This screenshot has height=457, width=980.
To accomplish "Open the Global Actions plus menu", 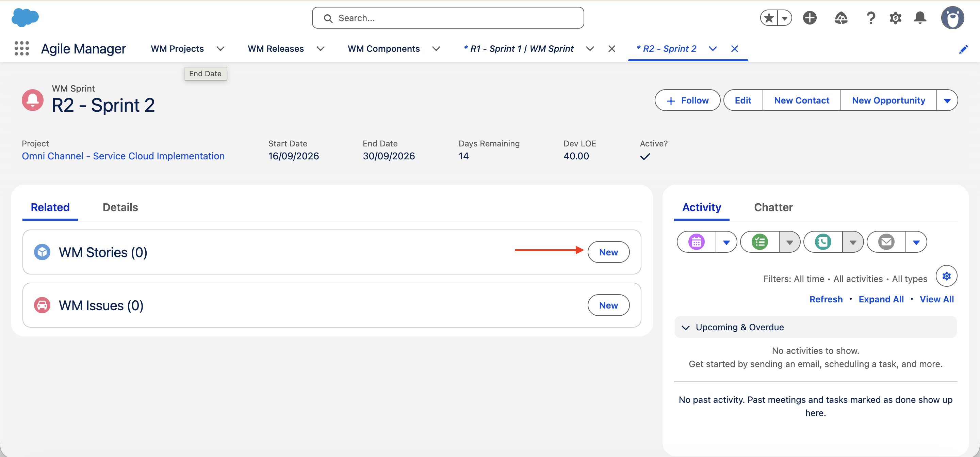I will tap(810, 18).
